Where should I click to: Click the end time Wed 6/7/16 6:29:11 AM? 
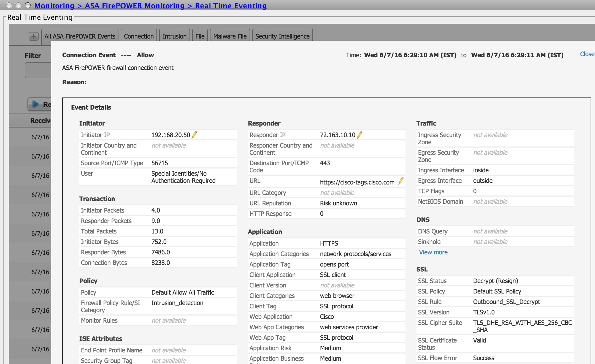(517, 55)
